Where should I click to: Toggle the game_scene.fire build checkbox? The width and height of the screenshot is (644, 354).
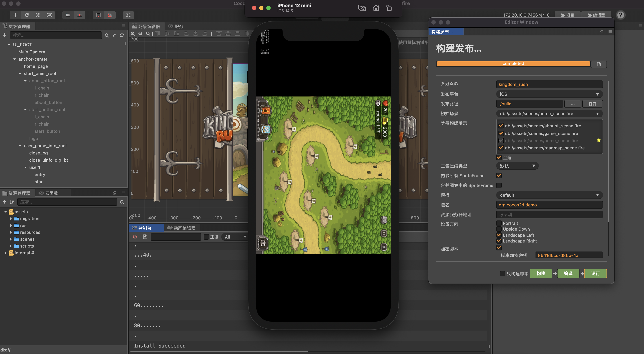(x=501, y=133)
